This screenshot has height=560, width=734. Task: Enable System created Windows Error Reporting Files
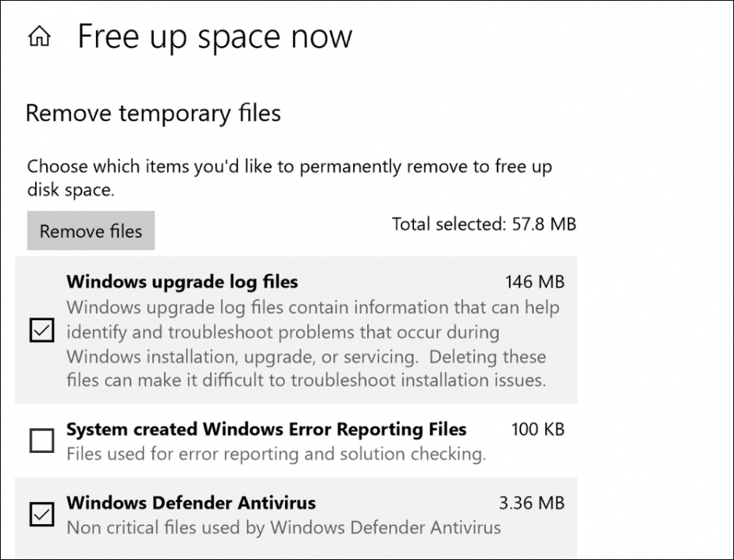tap(41, 441)
